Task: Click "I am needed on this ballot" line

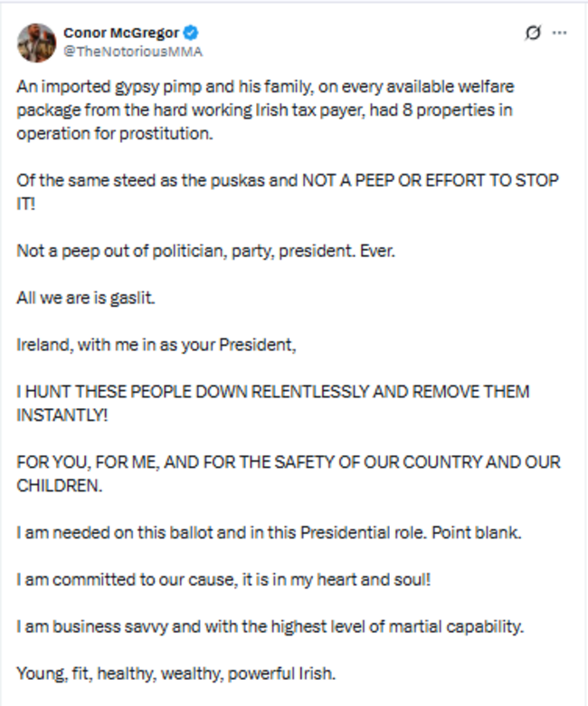Action: pos(269,533)
